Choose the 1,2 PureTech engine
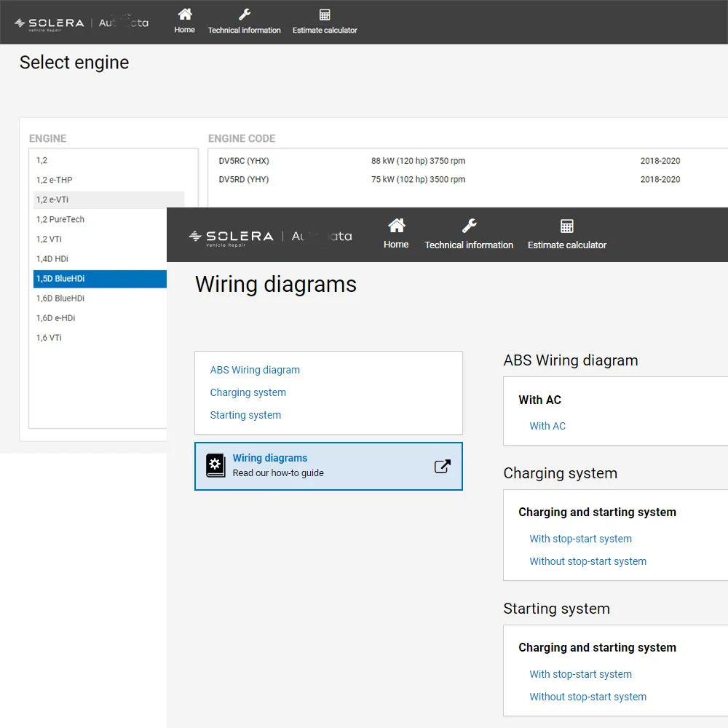 click(60, 219)
